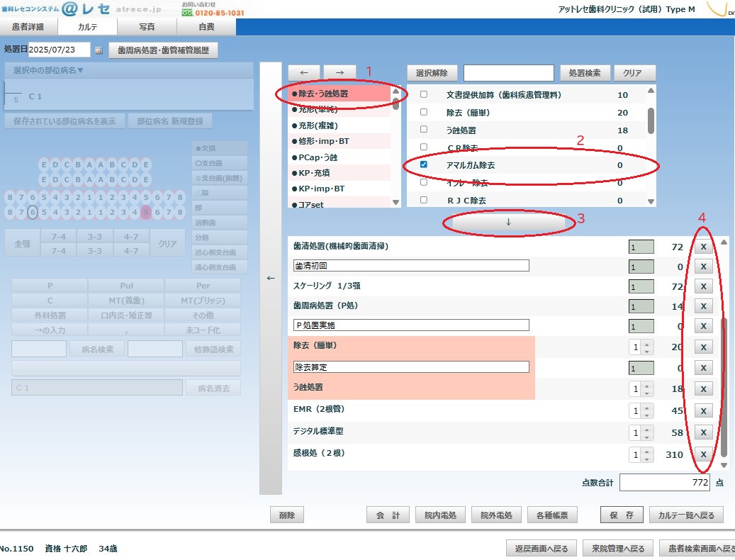Image resolution: width=735 pixels, height=560 pixels.
Task: Open the 患者詳細 tab
Action: [28, 27]
